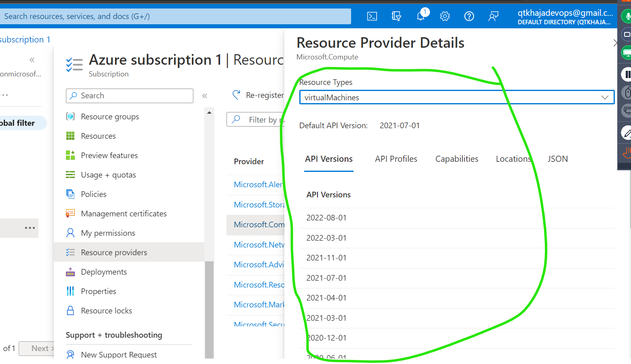631x364 pixels.
Task: Click the Next pagination button
Action: 37,348
